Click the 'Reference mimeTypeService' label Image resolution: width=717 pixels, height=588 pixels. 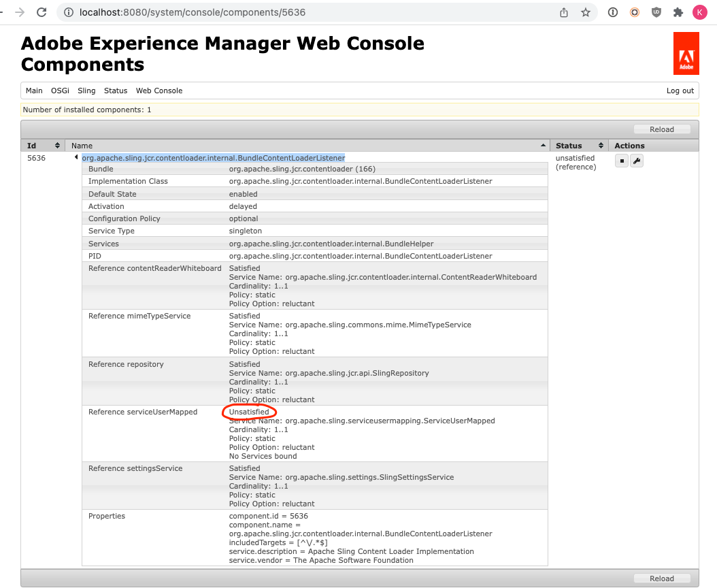(139, 316)
